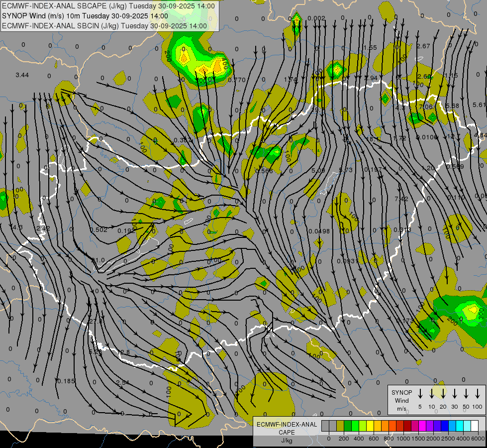Click the SBCAPE title line at top
487x448 pixels.
[x=108, y=6]
